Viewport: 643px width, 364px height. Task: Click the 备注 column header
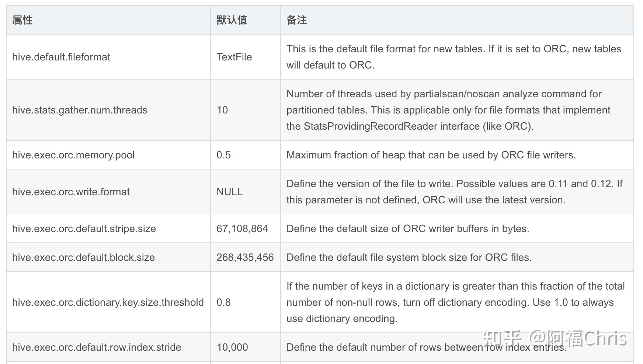pyautogui.click(x=297, y=20)
